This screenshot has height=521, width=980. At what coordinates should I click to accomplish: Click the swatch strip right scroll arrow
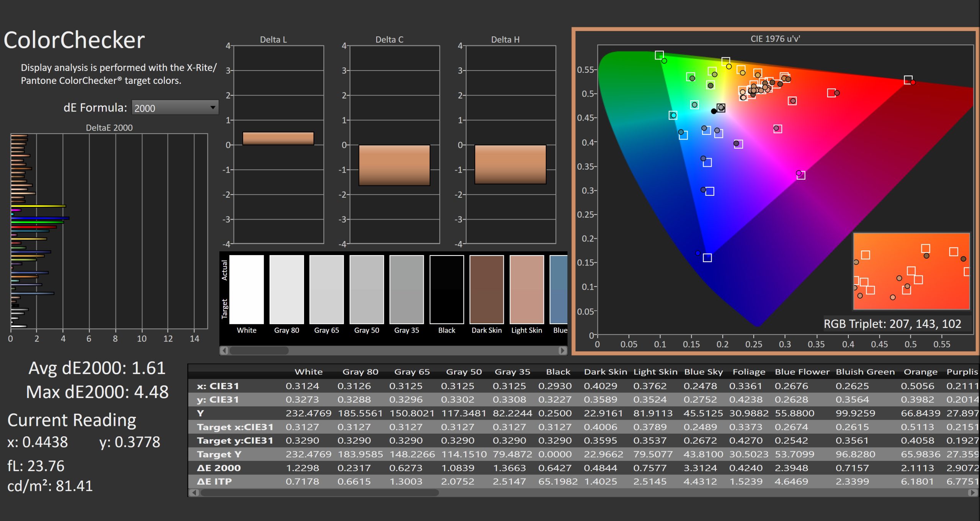(562, 350)
